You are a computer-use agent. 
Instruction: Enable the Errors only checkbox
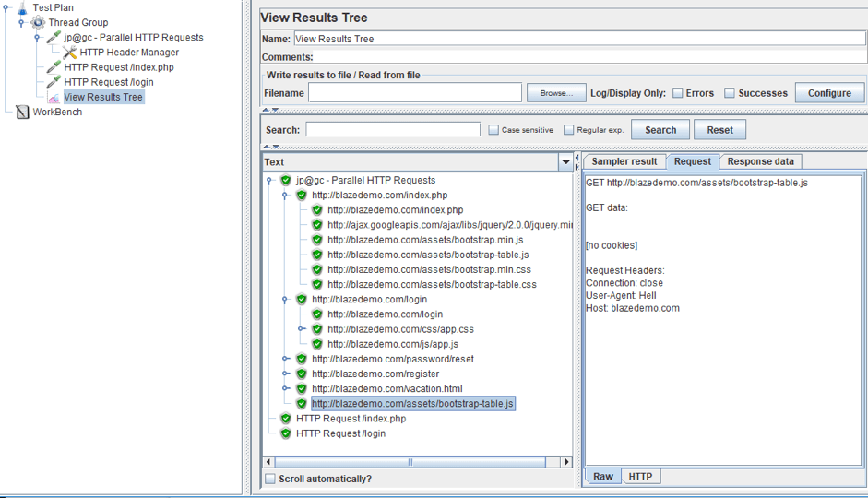coord(678,93)
